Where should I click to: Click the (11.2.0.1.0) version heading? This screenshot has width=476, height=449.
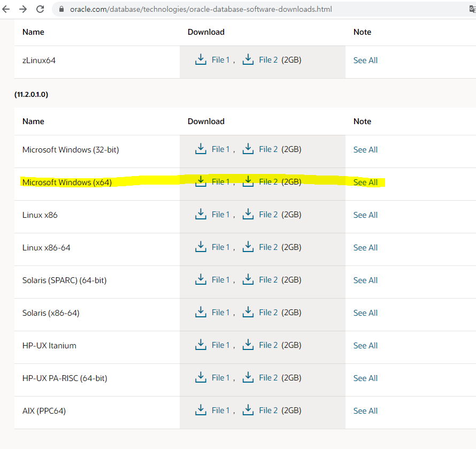pos(31,95)
